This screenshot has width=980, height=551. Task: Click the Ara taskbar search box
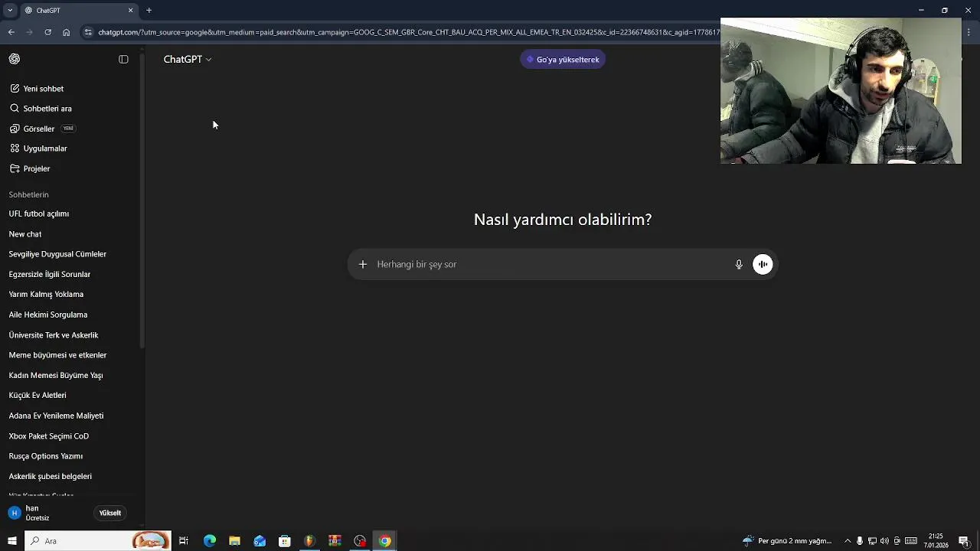click(x=98, y=541)
